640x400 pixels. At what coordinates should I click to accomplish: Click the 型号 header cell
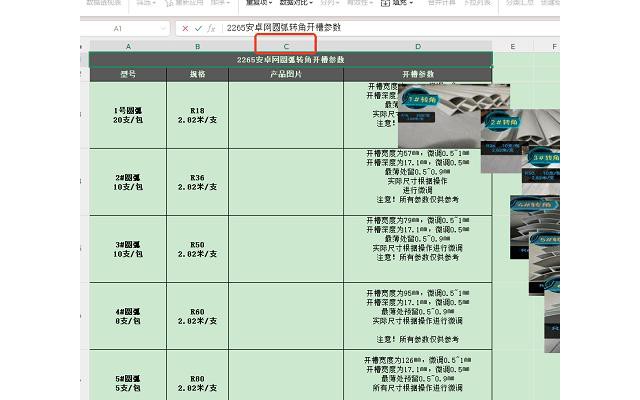point(128,74)
